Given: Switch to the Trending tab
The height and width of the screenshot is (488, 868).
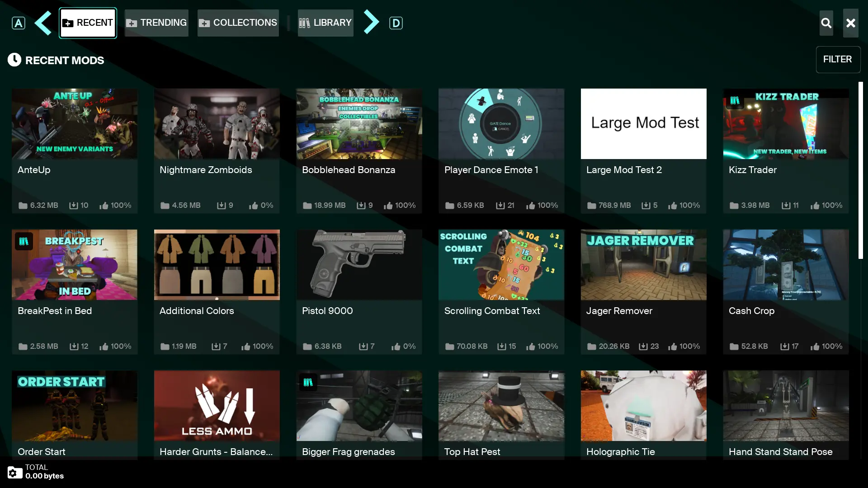Looking at the screenshot, I should point(156,23).
